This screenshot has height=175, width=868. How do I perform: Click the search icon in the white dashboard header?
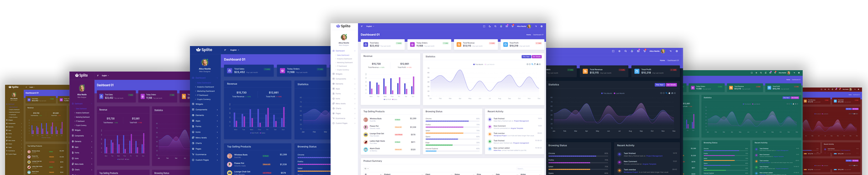click(495, 26)
